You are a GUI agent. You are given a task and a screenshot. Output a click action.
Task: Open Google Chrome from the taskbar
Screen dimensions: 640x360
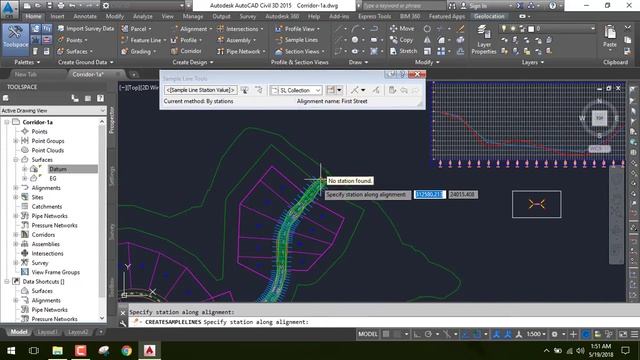(x=127, y=351)
